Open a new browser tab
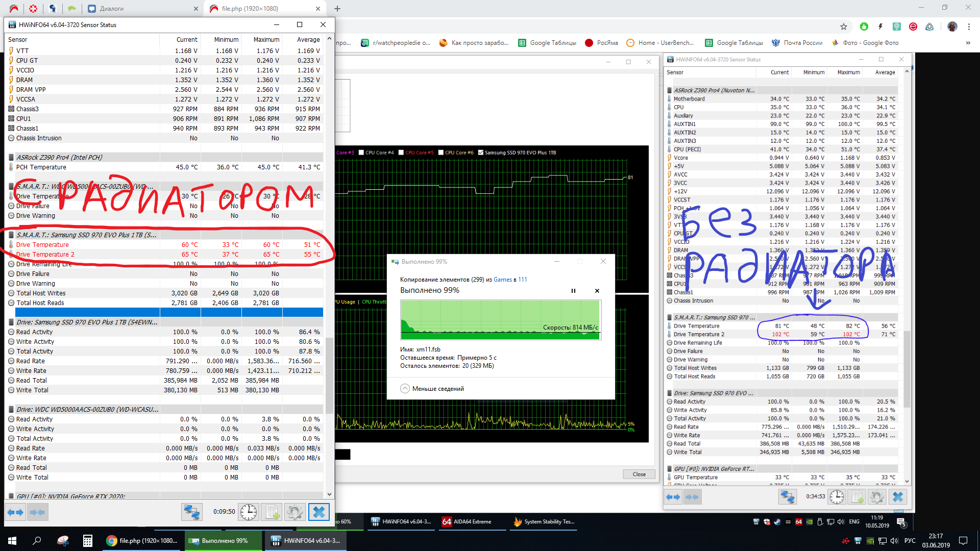 [x=337, y=9]
